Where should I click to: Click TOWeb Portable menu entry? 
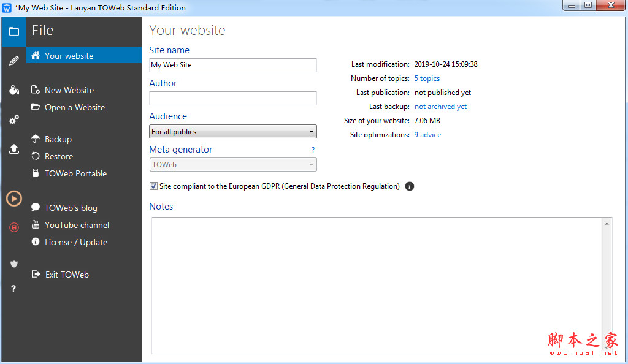[x=75, y=173]
